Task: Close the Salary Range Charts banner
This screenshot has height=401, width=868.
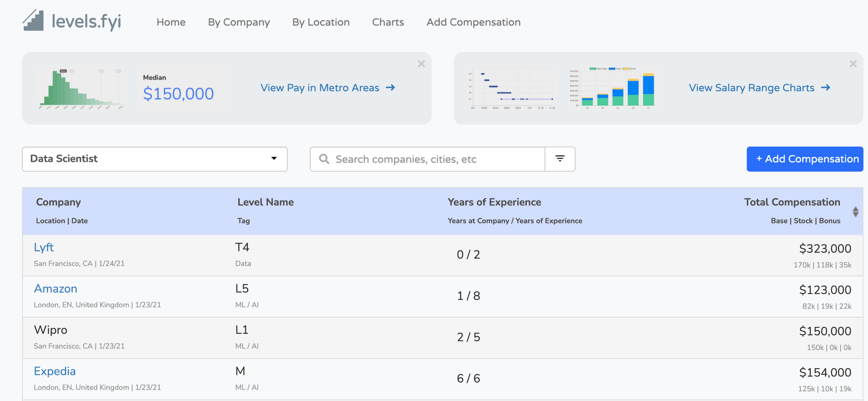Action: (853, 64)
